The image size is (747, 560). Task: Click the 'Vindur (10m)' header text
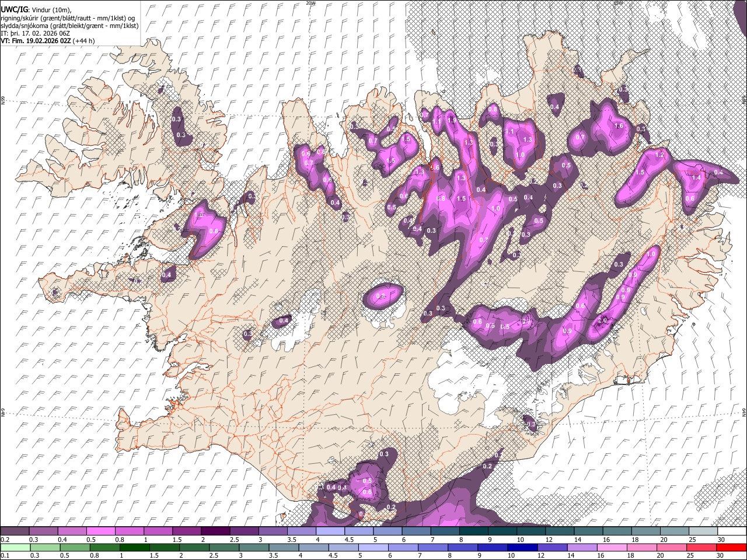pyautogui.click(x=51, y=10)
